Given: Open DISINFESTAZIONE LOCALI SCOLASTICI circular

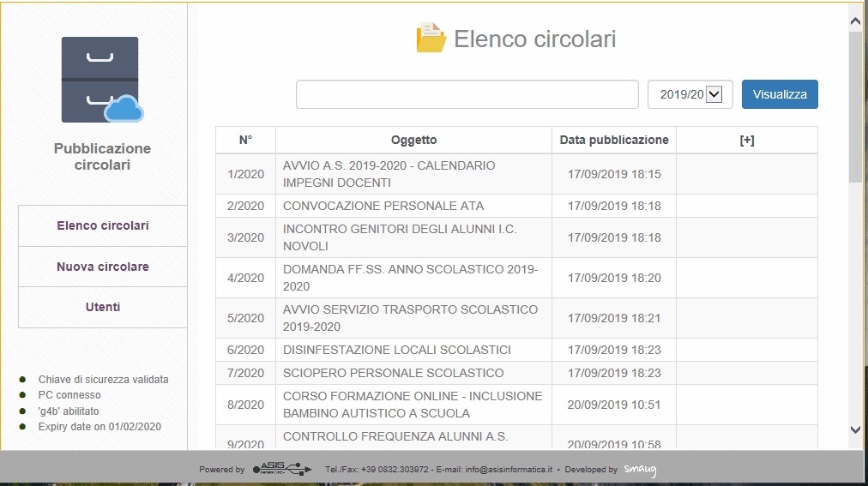Looking at the screenshot, I should coord(397,350).
